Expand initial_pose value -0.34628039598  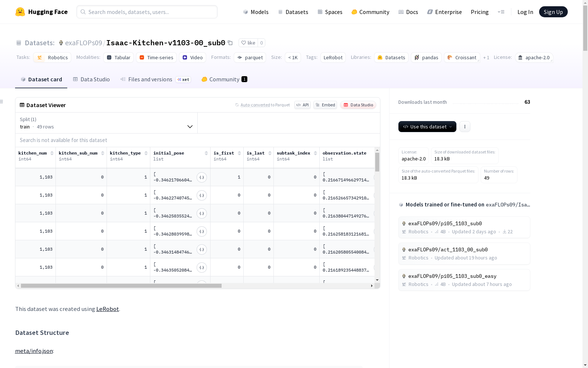[x=202, y=231]
